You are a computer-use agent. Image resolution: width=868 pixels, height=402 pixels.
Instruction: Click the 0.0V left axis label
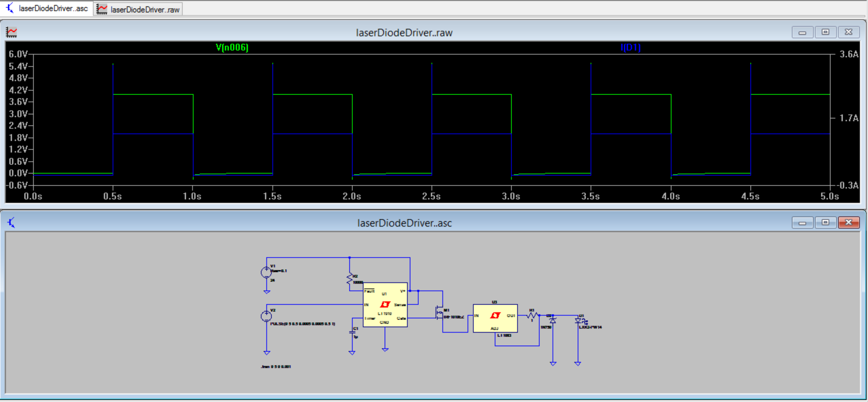pos(18,173)
